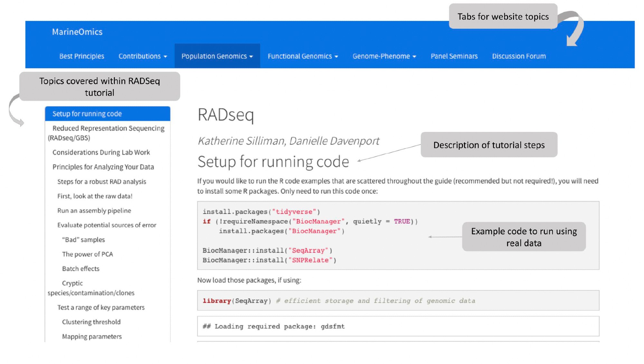Screen dimensions: 644x364
Task: Go to the Best Principles tab
Action: 82,56
